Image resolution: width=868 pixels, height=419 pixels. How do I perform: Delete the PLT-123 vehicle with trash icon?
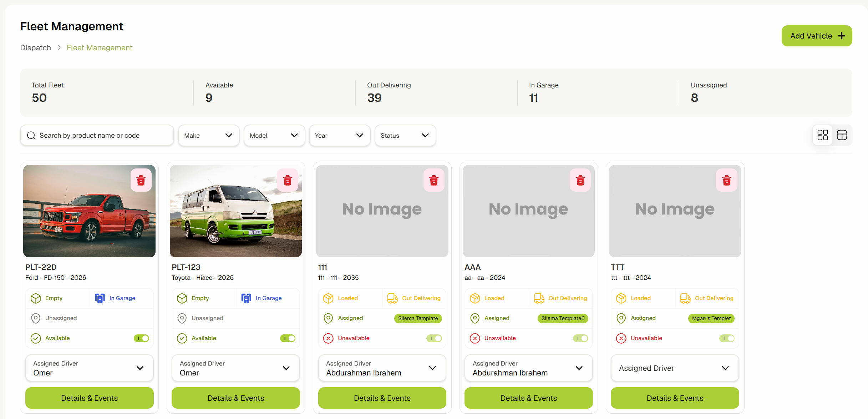[288, 180]
